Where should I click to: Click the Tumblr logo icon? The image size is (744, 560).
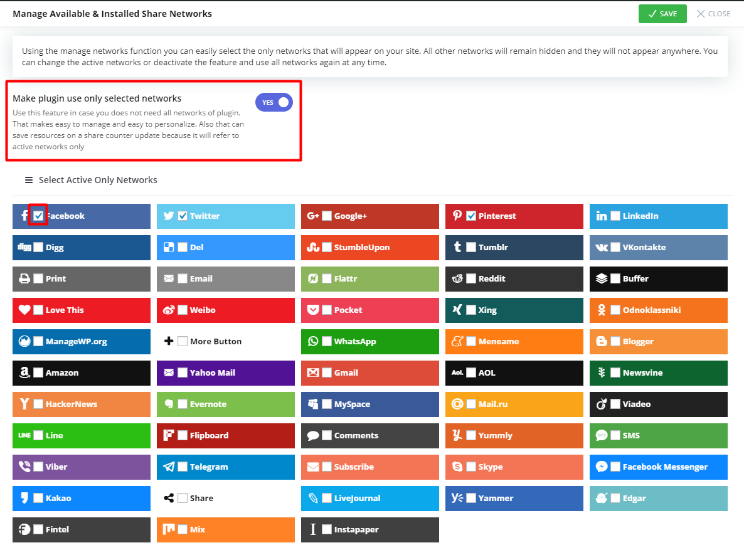tap(457, 248)
